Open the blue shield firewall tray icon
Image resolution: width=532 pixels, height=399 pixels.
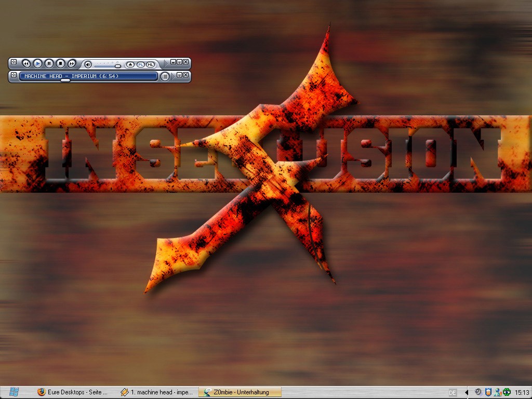(x=488, y=392)
